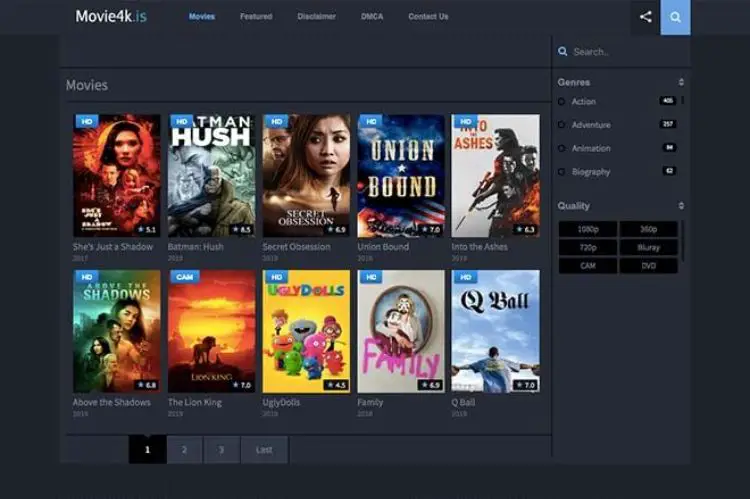The height and width of the screenshot is (499, 750).
Task: Open Above the Shadows poster
Action: click(117, 332)
